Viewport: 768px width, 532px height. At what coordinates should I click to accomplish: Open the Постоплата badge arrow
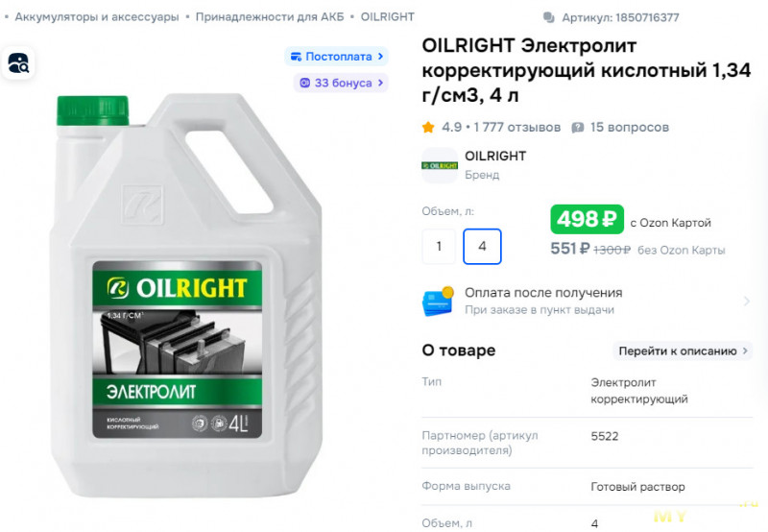380,57
